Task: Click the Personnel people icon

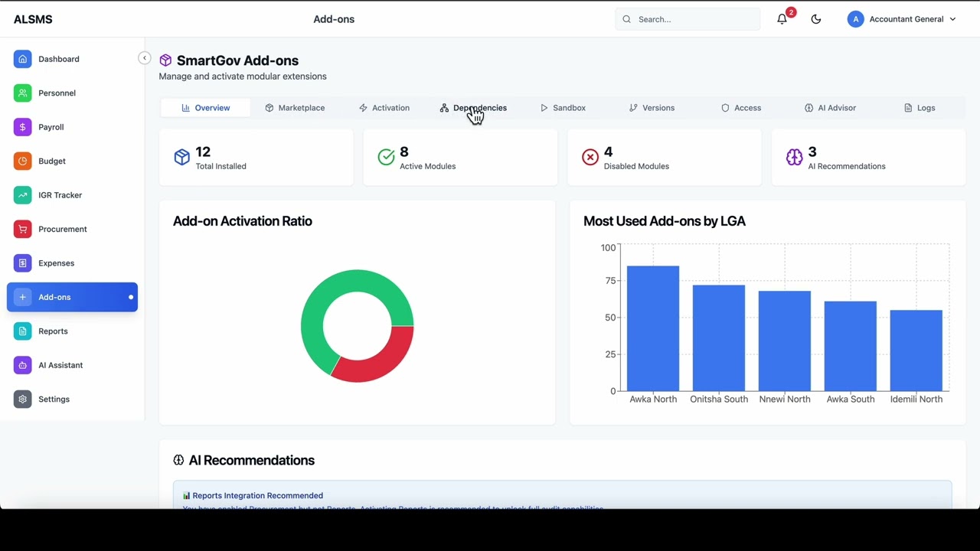Action: click(x=22, y=93)
